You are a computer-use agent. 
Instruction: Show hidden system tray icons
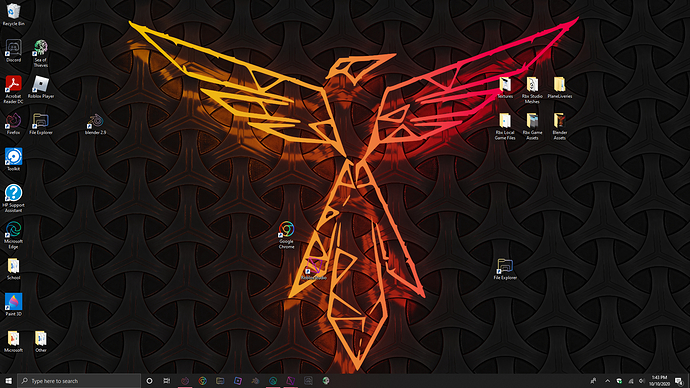pos(607,381)
